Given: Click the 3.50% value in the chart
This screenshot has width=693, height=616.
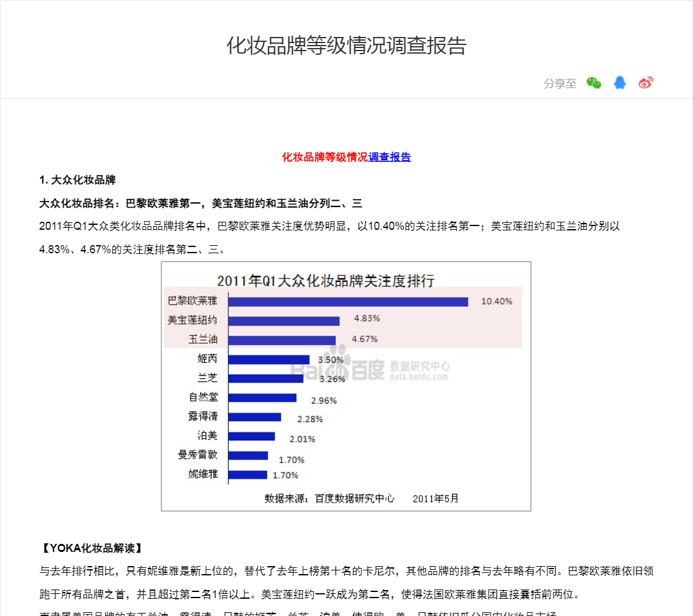Looking at the screenshot, I should pyautogui.click(x=331, y=360).
